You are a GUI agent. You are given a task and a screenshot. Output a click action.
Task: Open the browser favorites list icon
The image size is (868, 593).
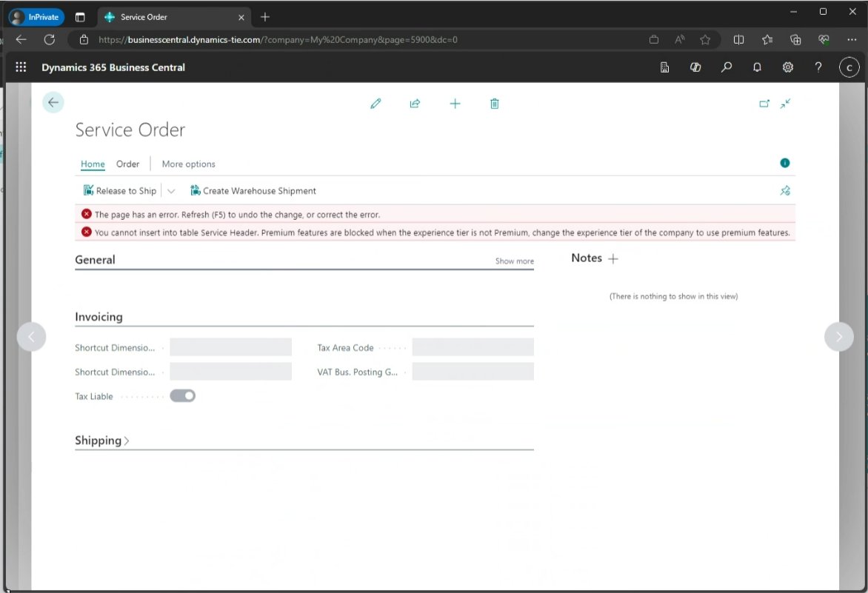pyautogui.click(x=767, y=39)
